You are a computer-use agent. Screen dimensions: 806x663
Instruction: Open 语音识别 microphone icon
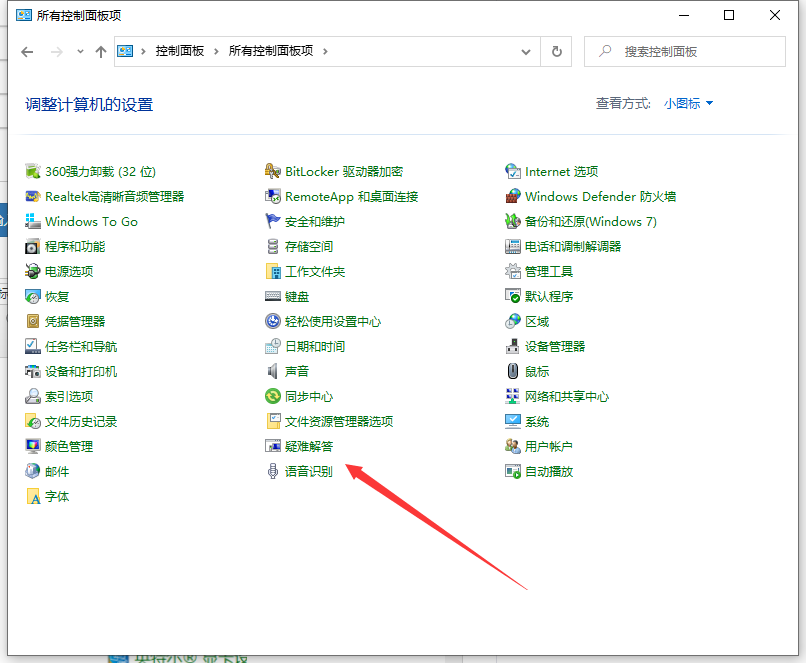[273, 471]
